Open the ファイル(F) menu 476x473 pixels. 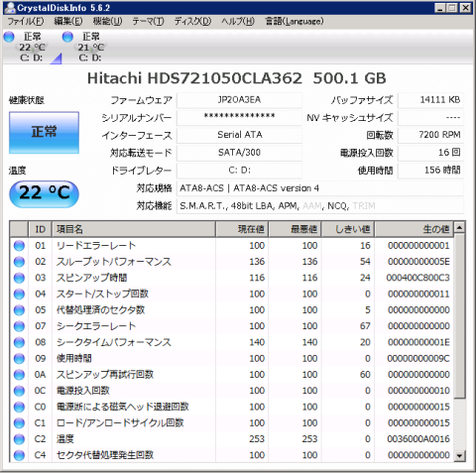pos(26,22)
